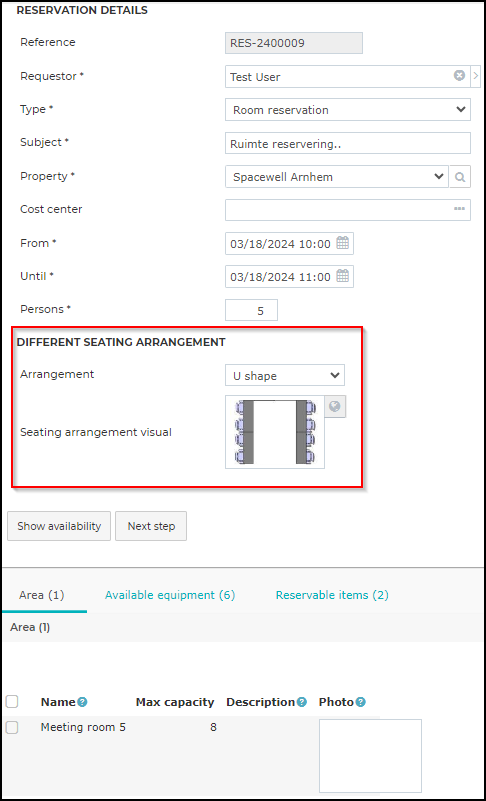Click the Reference field RES-2400009

294,43
